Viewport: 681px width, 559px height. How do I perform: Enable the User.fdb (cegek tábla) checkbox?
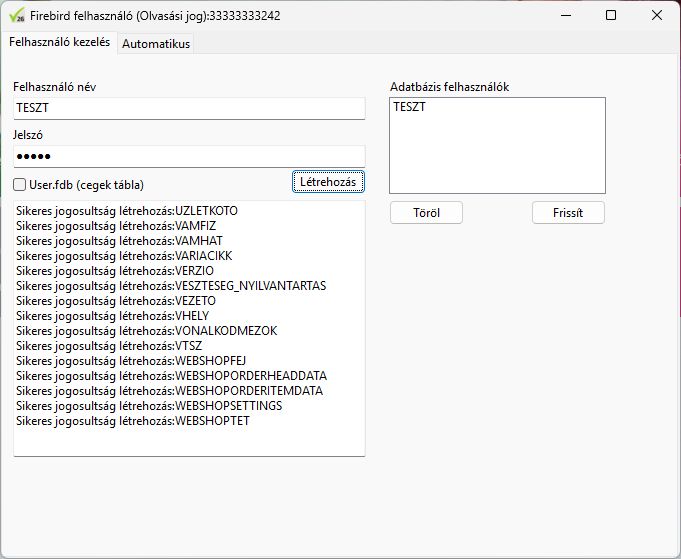click(x=20, y=185)
